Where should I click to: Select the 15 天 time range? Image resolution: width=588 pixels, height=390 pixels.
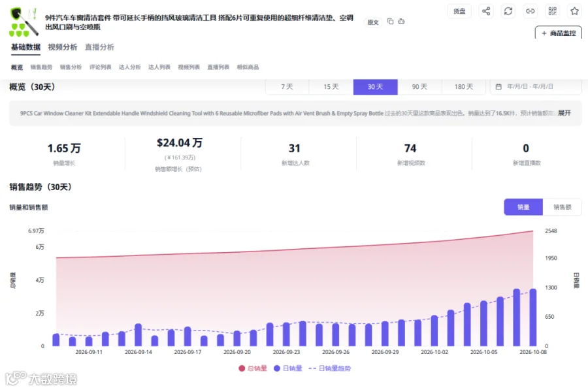[331, 87]
